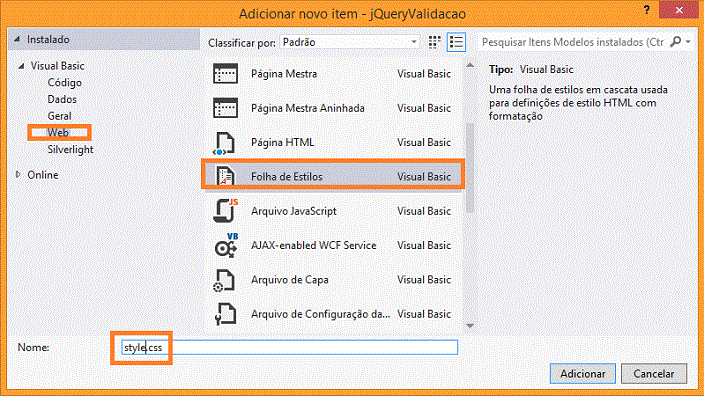The height and width of the screenshot is (396, 704).
Task: Select Folha de Estilos item name
Action: click(286, 176)
